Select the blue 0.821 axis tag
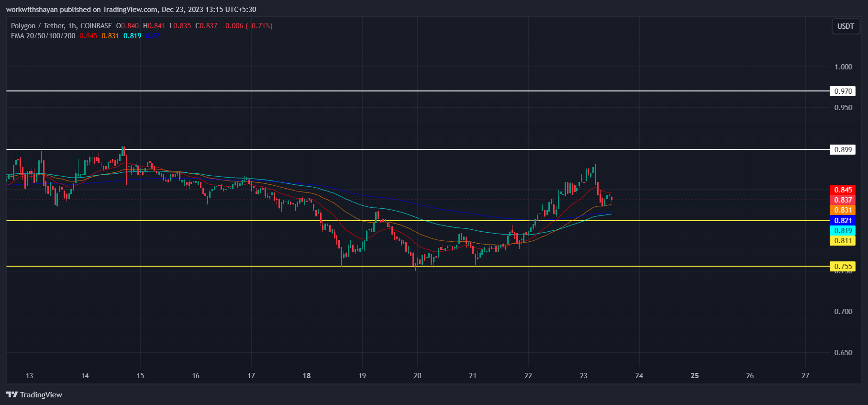This screenshot has width=868, height=405. point(843,220)
